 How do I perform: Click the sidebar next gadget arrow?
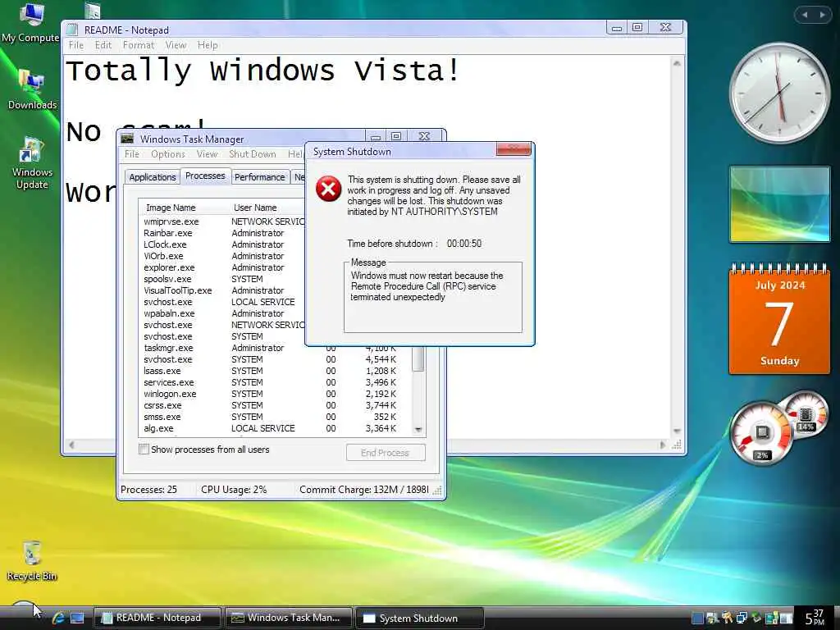tap(822, 15)
